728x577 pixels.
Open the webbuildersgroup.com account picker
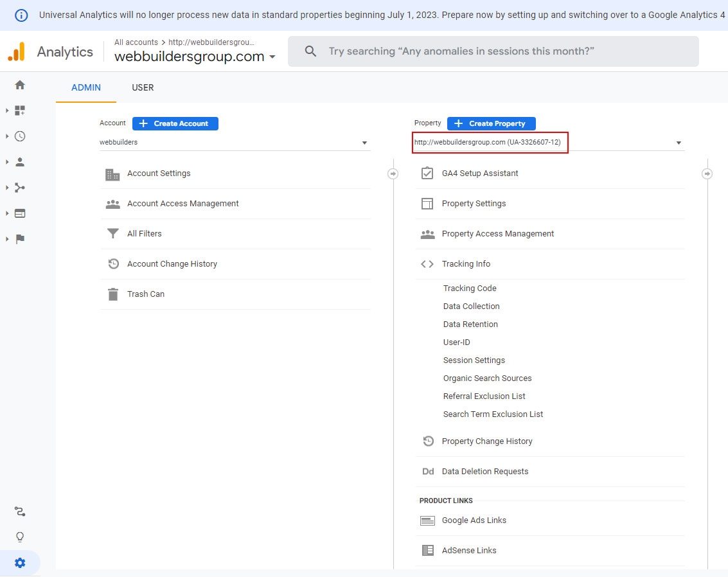click(195, 57)
